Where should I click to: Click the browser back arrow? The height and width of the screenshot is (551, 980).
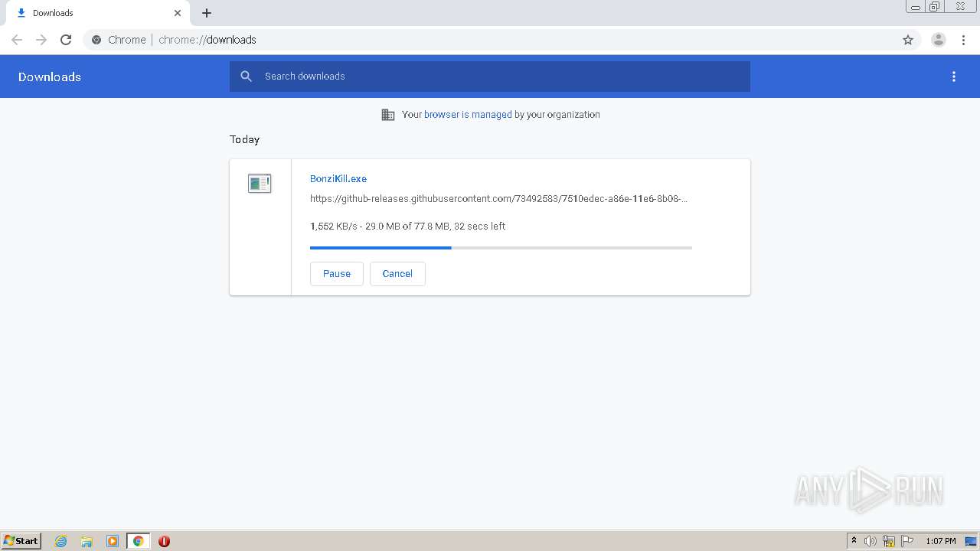(17, 40)
